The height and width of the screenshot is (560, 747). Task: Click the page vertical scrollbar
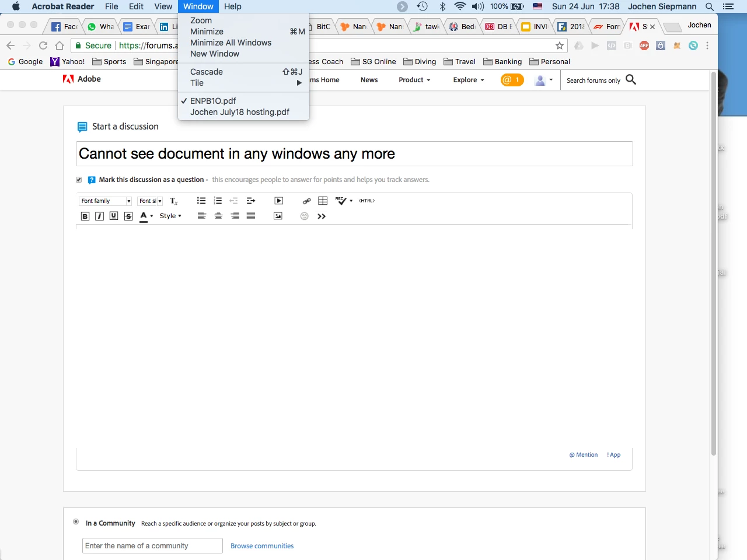pyautogui.click(x=713, y=262)
